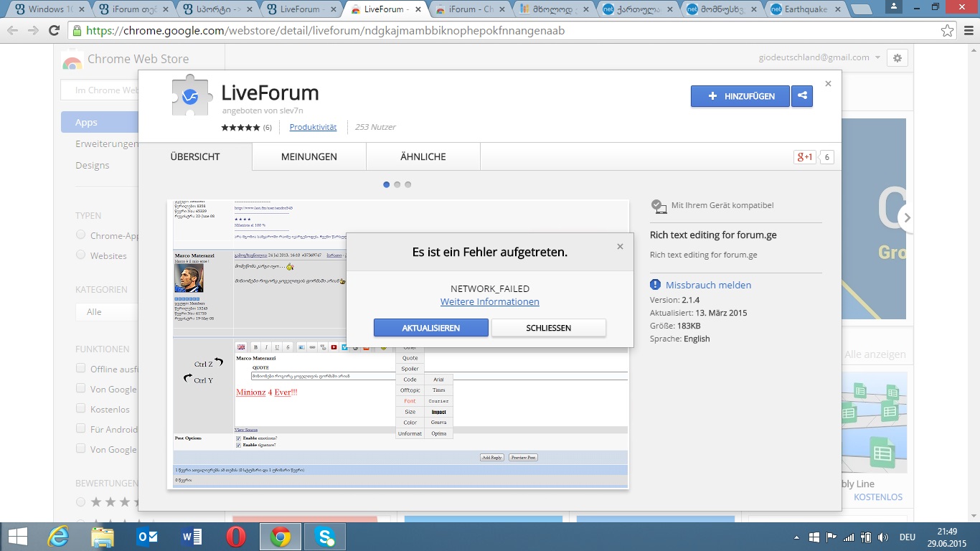Click the Alle anzeigen link
This screenshot has height=551, width=980.
[x=875, y=354]
